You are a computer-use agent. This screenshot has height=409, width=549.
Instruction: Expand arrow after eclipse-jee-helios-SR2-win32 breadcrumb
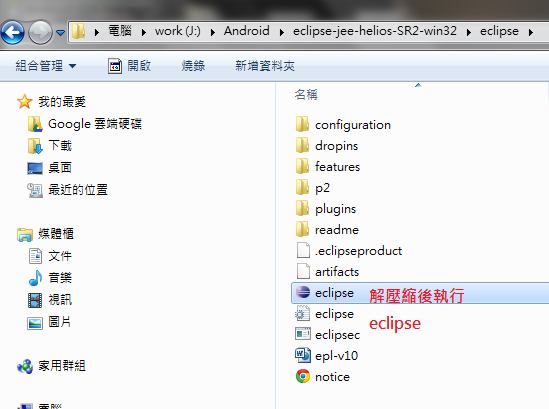pos(469,32)
